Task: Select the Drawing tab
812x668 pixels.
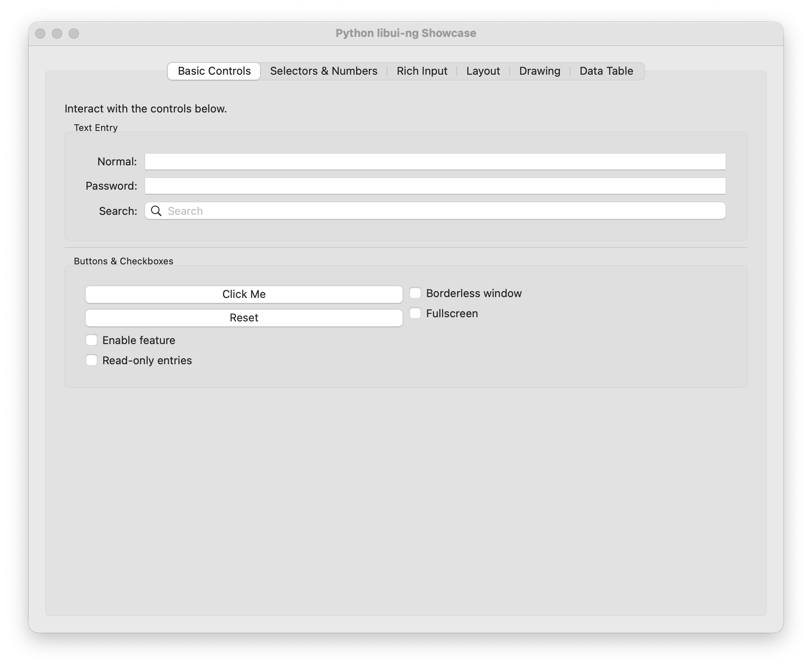Action: [539, 71]
